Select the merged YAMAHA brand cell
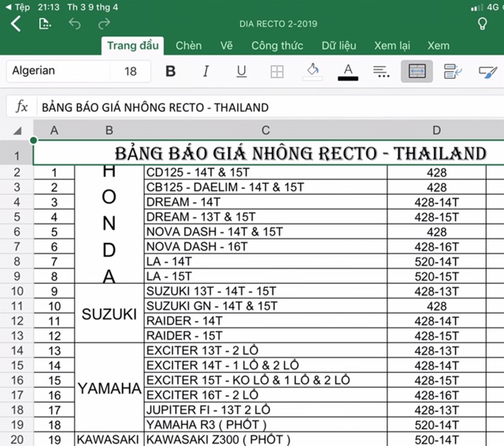 109,388
